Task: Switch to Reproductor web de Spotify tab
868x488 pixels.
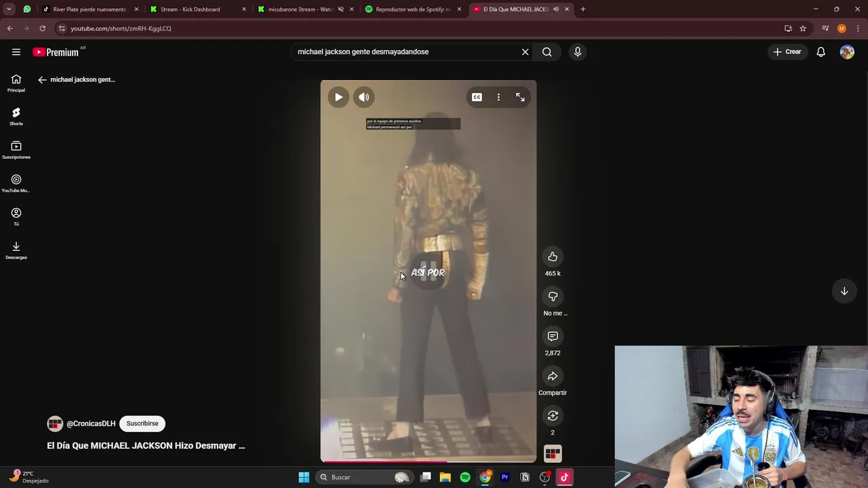Action: pyautogui.click(x=412, y=9)
